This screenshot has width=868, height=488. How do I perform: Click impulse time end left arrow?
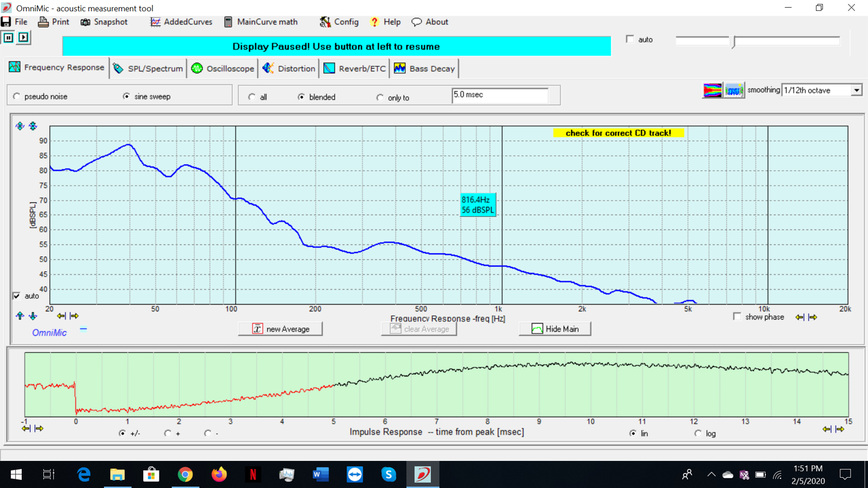(x=827, y=429)
